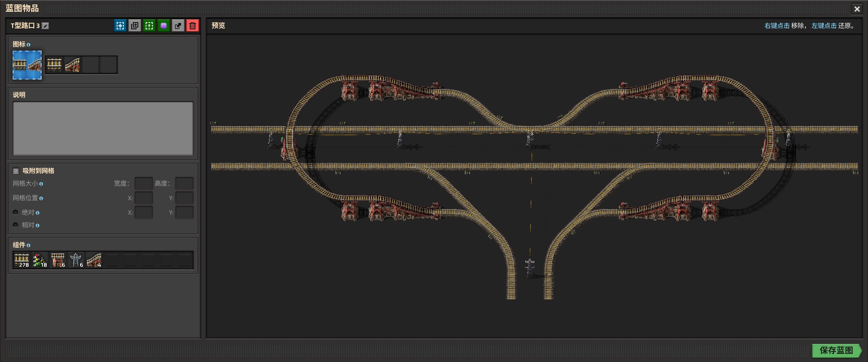Click the blue reselect contents toolbar icon

[120, 26]
